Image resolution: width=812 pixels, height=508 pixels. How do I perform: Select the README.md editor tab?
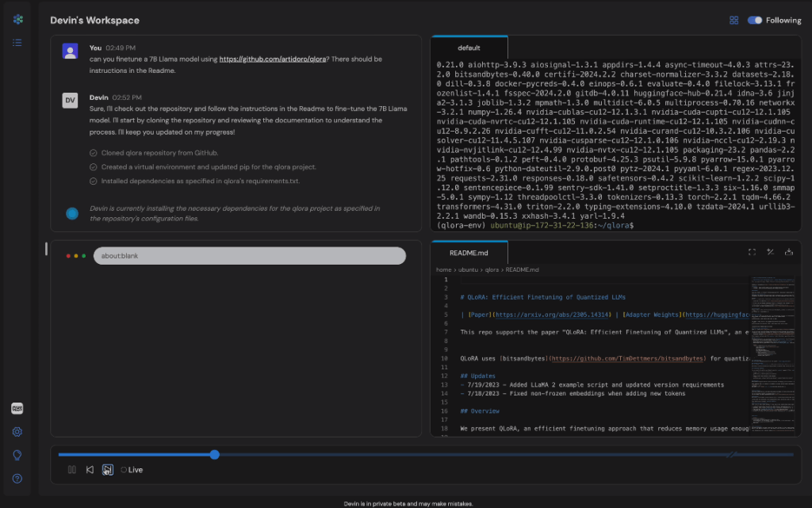[x=469, y=253]
